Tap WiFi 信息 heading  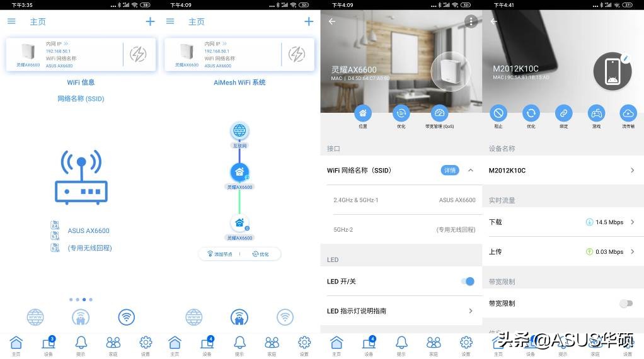(x=81, y=82)
